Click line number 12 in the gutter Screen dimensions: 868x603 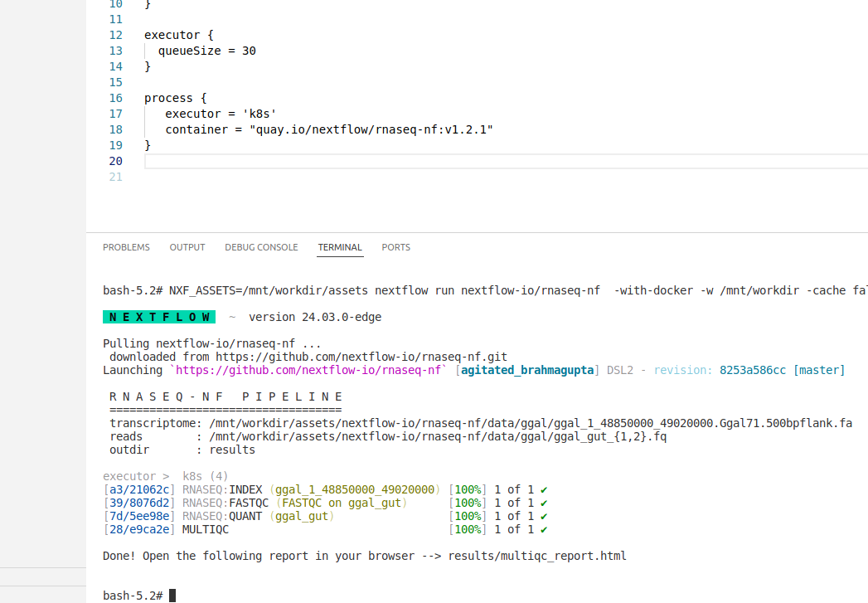coord(115,35)
